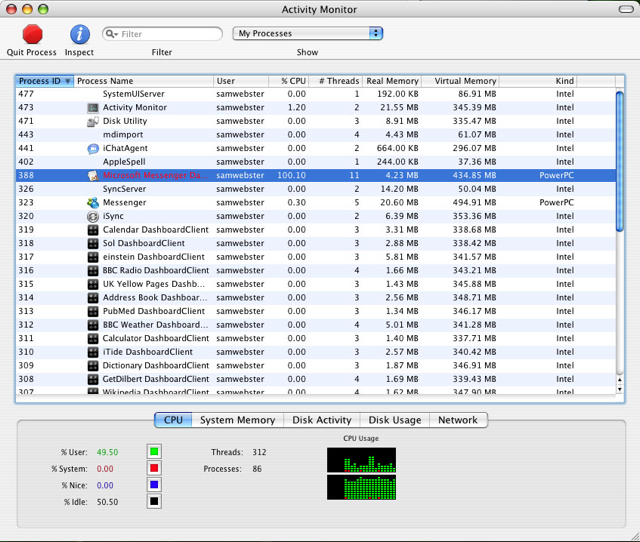The width and height of the screenshot is (640, 542).
Task: Click the UK Yellow Pages Dashboard icon
Action: pyautogui.click(x=93, y=284)
